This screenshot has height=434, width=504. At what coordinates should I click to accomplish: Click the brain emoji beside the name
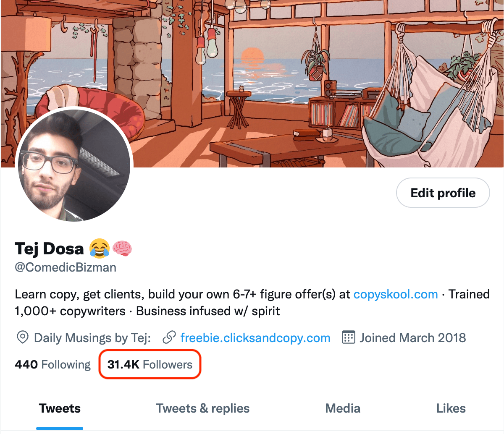[x=122, y=248]
